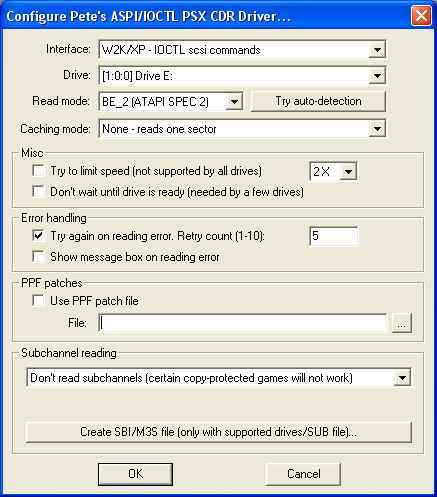This screenshot has height=497, width=437.
Task: Enable Try to limit speed checkbox
Action: [x=38, y=171]
